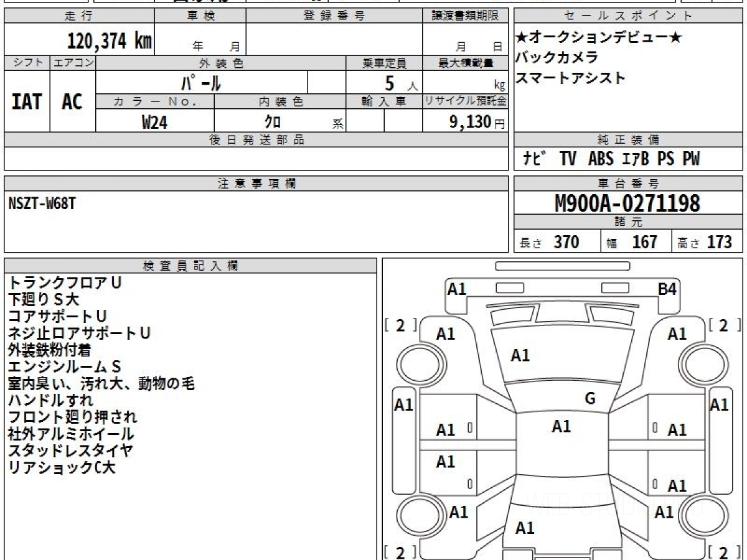Image resolution: width=747 pixels, height=560 pixels.
Task: Click the エアコン header cell
Action: [x=73, y=63]
